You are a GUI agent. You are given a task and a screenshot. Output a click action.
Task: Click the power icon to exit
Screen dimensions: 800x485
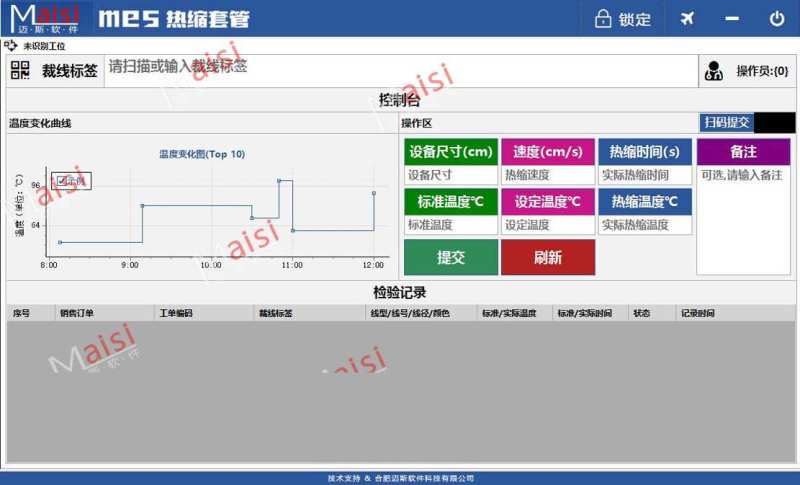pos(776,19)
